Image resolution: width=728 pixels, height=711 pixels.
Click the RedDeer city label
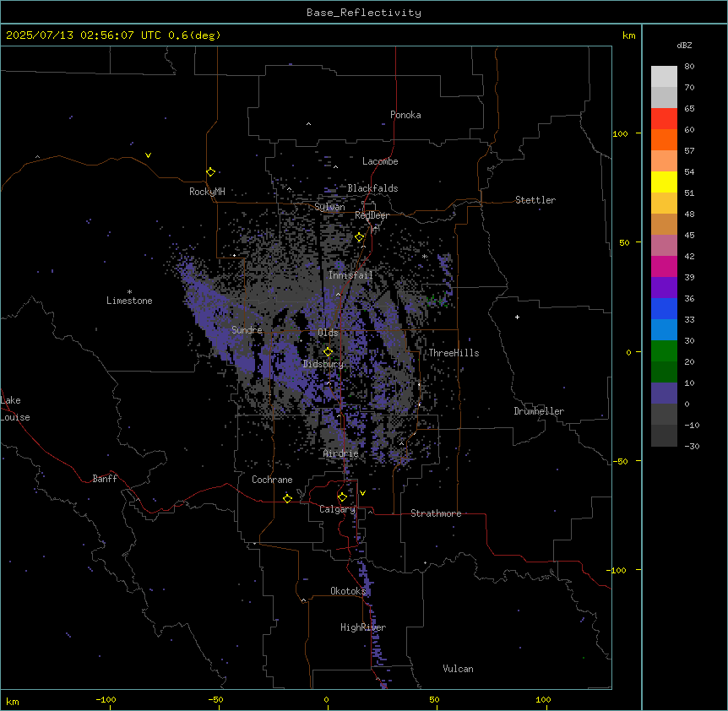pos(372,215)
